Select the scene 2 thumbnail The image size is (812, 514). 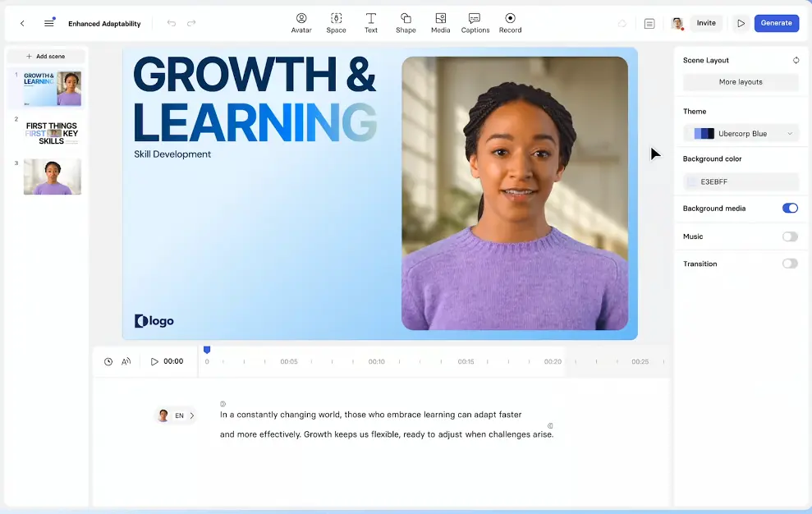pos(52,132)
